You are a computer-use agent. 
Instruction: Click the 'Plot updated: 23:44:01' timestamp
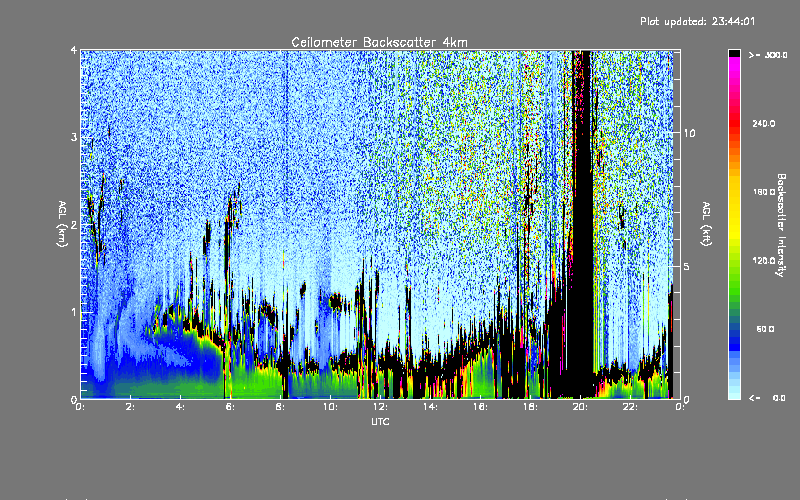tap(697, 21)
